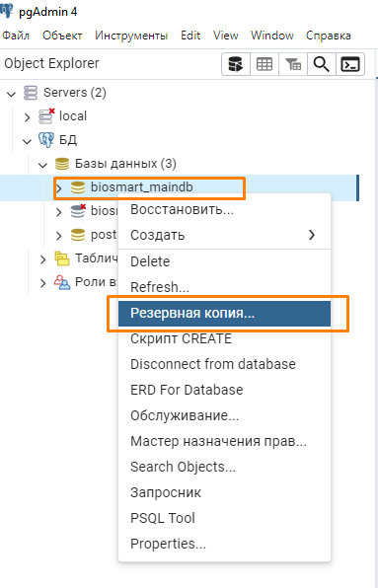Viewport: 378px width, 588px height.
Task: Expand the Роли login roles node
Action: (x=43, y=283)
